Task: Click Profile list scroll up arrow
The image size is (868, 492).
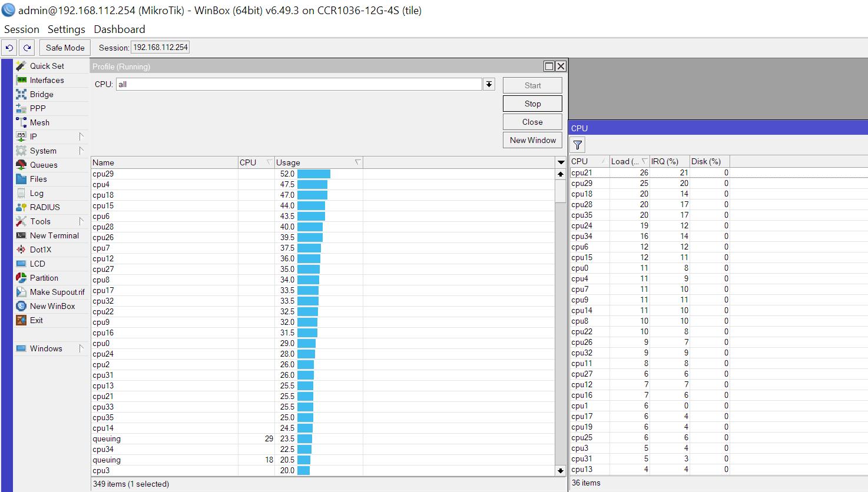Action: tap(561, 174)
